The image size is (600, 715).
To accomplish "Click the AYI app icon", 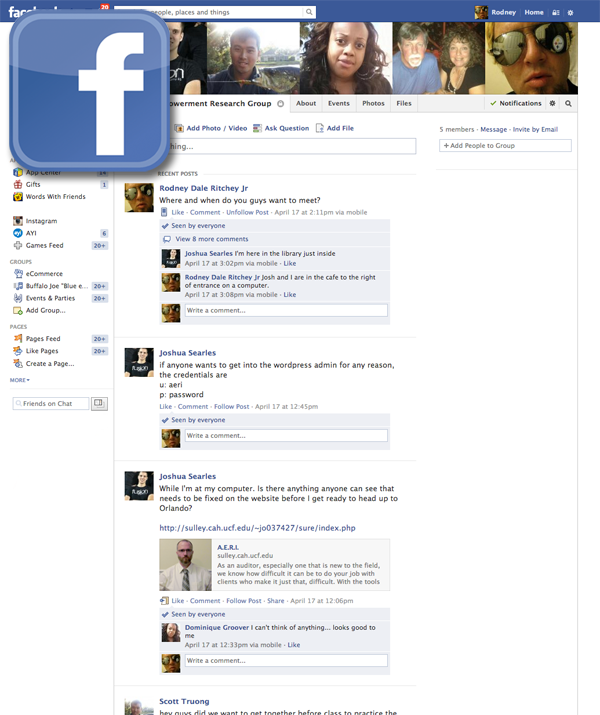I will click(18, 233).
